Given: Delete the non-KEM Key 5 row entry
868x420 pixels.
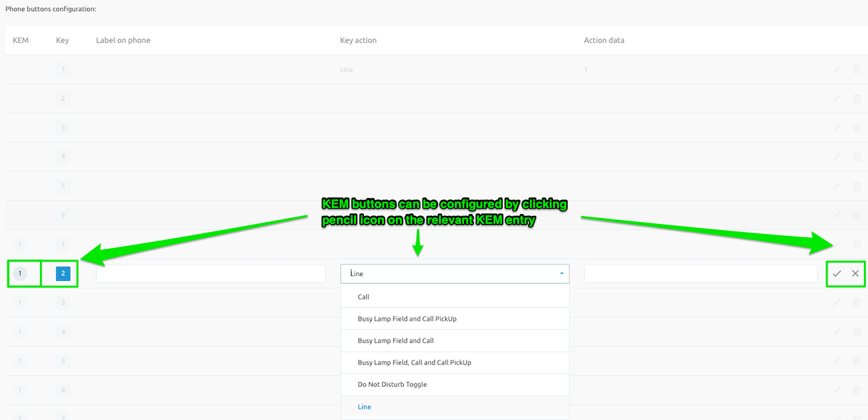Looking at the screenshot, I should tap(856, 186).
